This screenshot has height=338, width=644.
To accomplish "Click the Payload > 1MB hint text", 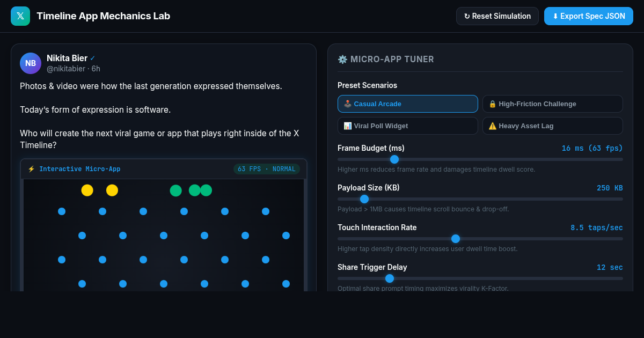I will (423, 209).
